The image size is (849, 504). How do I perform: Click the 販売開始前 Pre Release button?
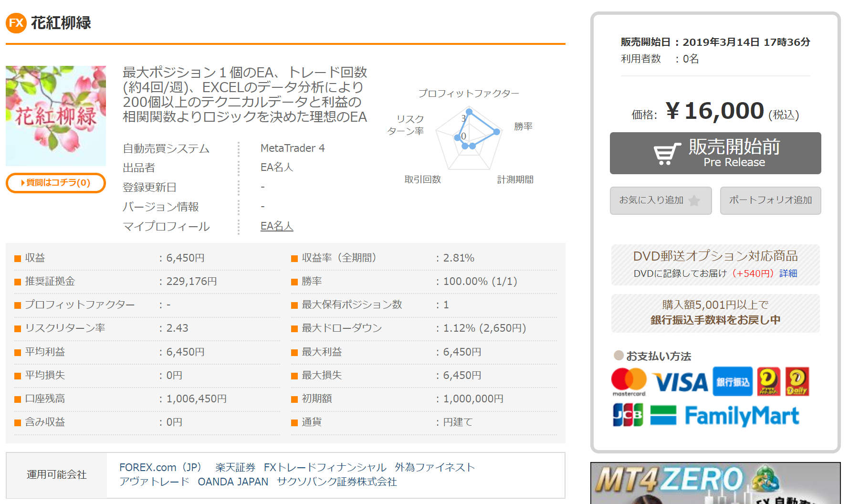click(715, 153)
